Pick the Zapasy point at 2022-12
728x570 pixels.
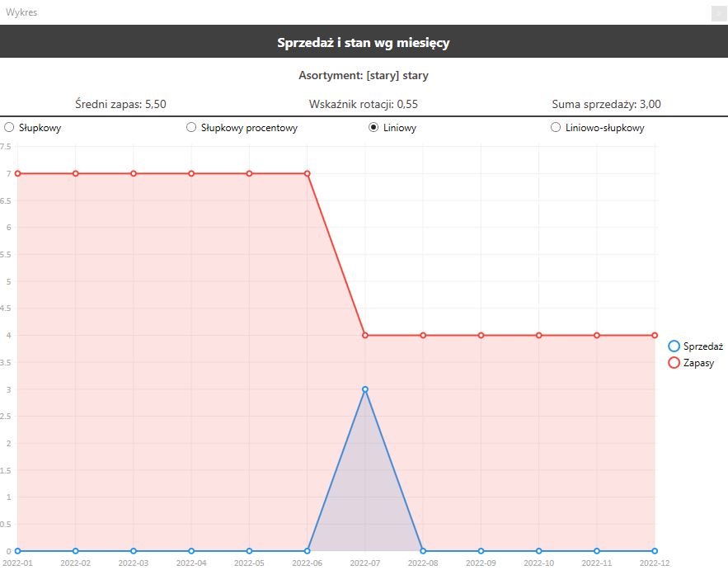coord(655,335)
